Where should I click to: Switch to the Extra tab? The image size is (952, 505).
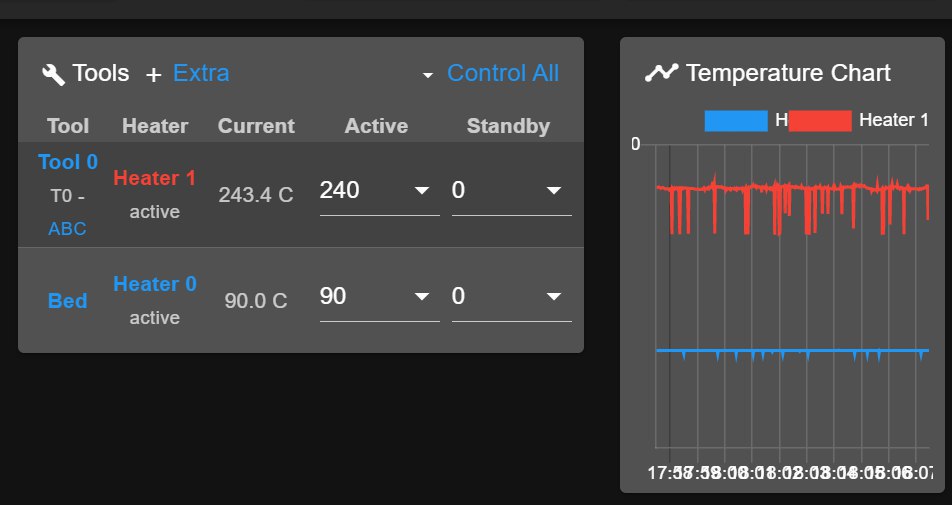pyautogui.click(x=201, y=73)
